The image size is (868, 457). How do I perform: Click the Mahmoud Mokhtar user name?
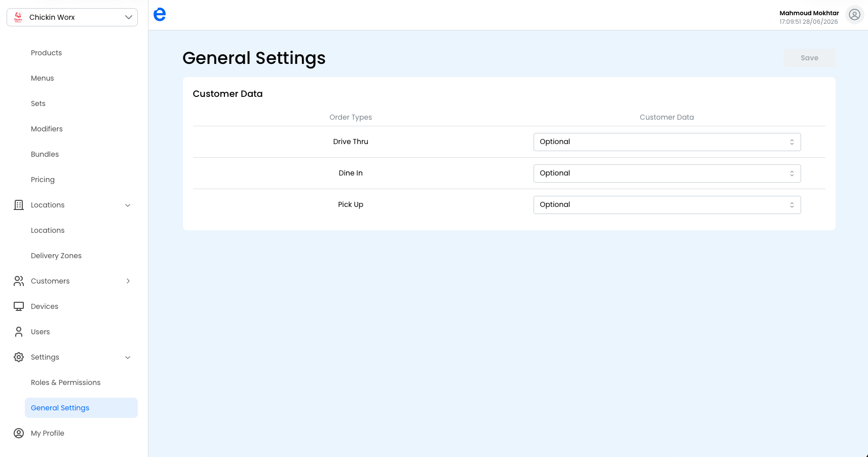(809, 13)
